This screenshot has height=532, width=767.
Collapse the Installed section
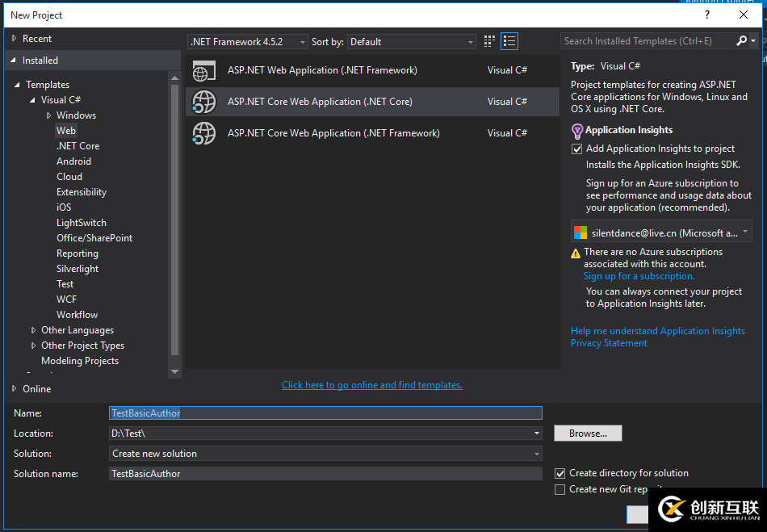point(14,61)
